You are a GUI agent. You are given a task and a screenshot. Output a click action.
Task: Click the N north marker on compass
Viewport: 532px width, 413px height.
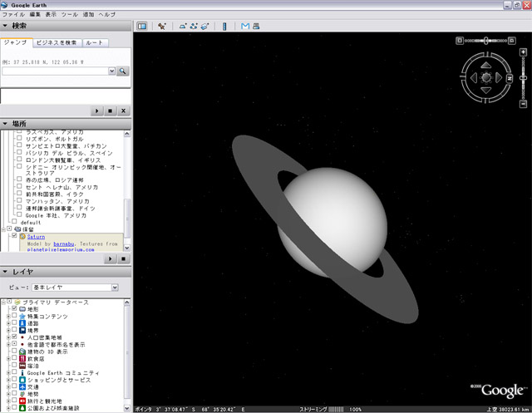pos(510,78)
